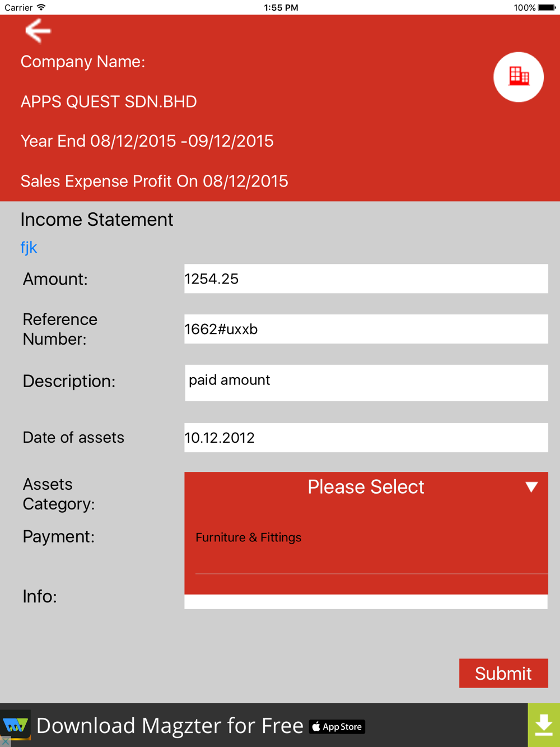Tap the 'Info:' label
Image resolution: width=560 pixels, height=747 pixels.
[40, 596]
